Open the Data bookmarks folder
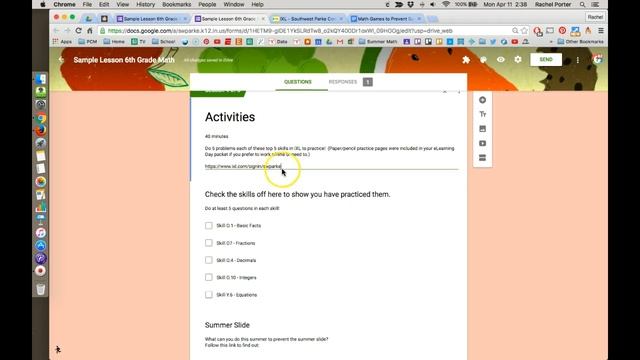 278,42
